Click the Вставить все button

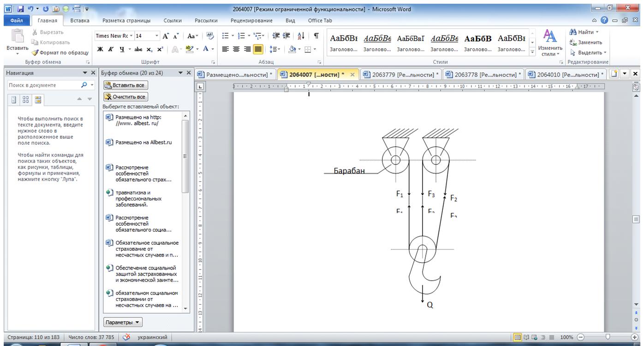coord(125,85)
